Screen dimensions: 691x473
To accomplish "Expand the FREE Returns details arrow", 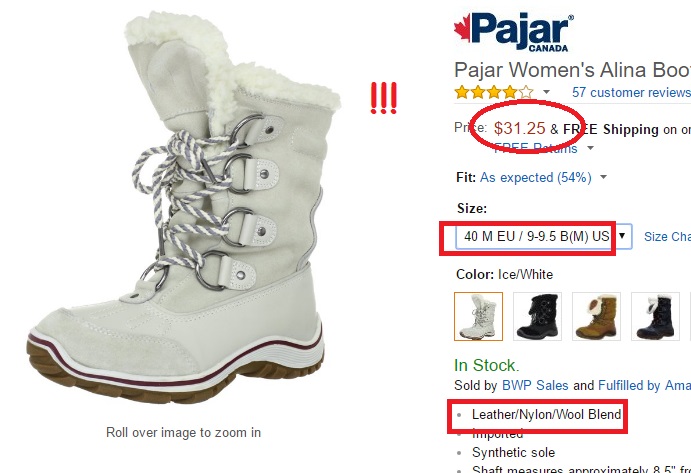I will pyautogui.click(x=591, y=148).
